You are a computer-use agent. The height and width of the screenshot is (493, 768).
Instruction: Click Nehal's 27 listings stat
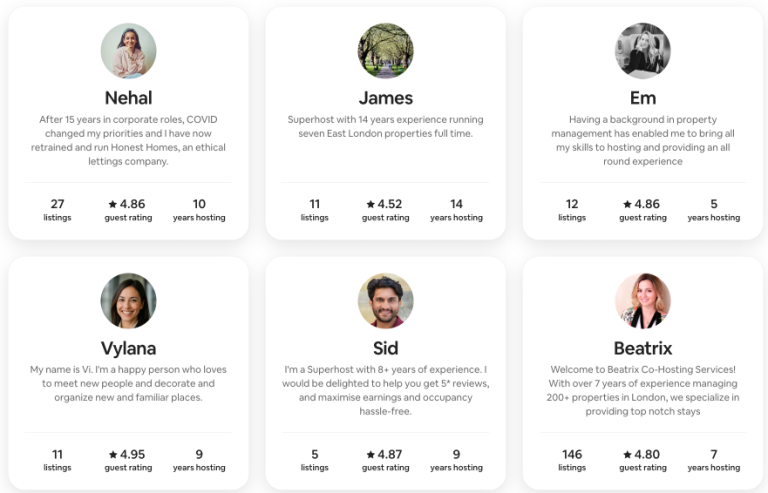pos(57,210)
